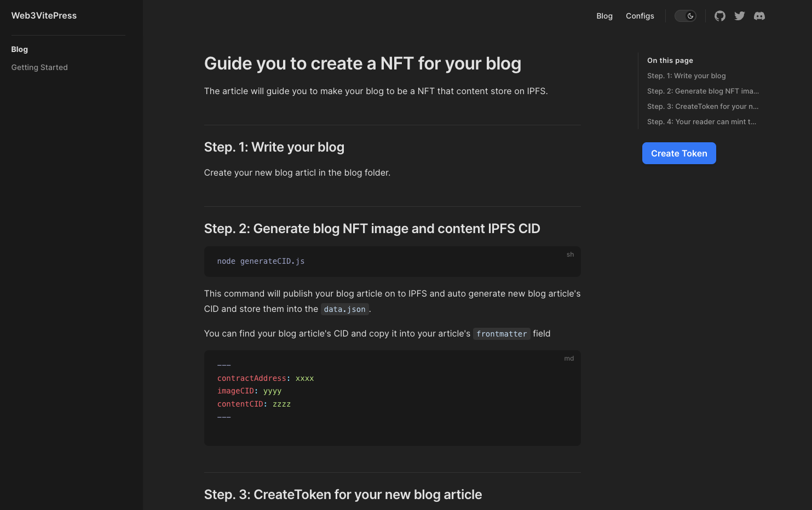The height and width of the screenshot is (510, 812).
Task: Click the Web3VitePress site title
Action: (x=44, y=15)
